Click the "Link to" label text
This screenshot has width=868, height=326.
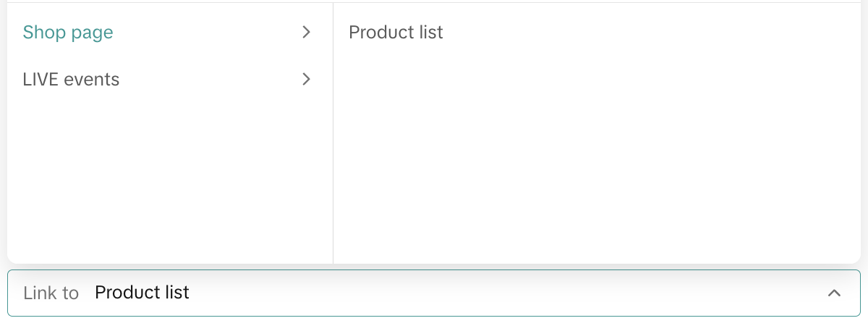click(x=51, y=293)
